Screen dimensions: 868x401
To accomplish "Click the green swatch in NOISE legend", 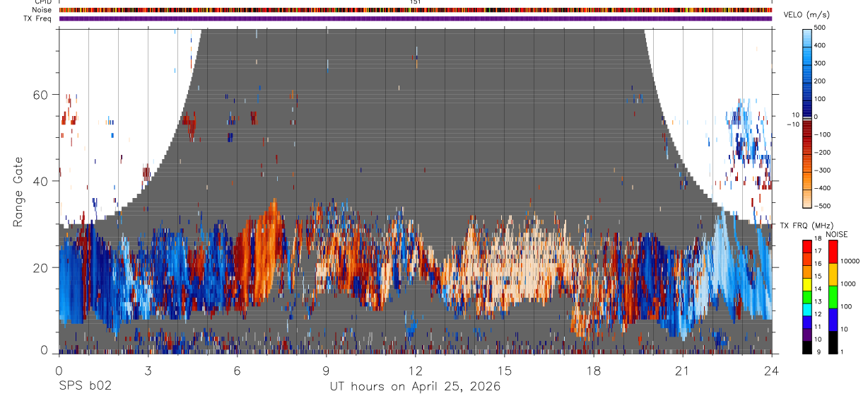I will (833, 297).
